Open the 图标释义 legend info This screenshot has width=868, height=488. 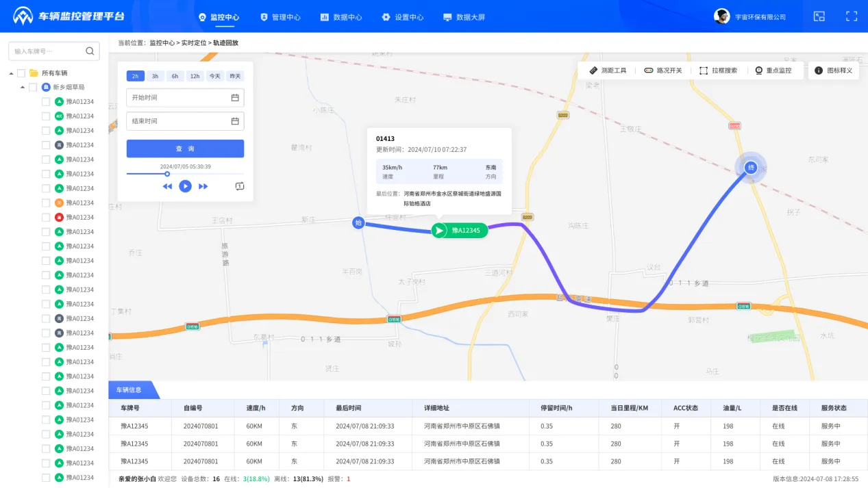pos(833,70)
